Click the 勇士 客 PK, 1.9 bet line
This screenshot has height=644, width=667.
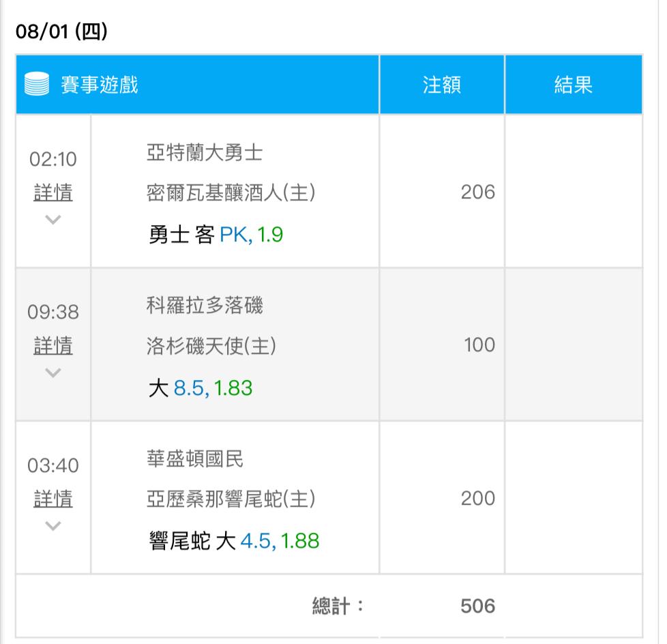(x=216, y=235)
